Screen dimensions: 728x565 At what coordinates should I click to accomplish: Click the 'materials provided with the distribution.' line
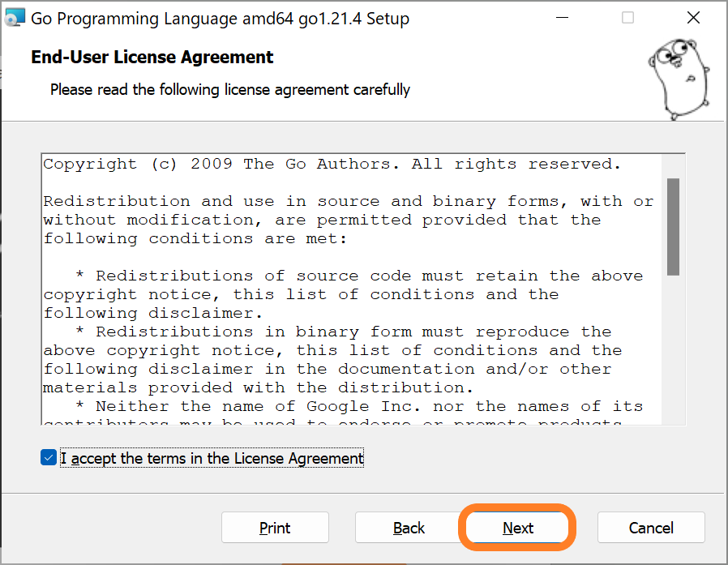coord(258,387)
